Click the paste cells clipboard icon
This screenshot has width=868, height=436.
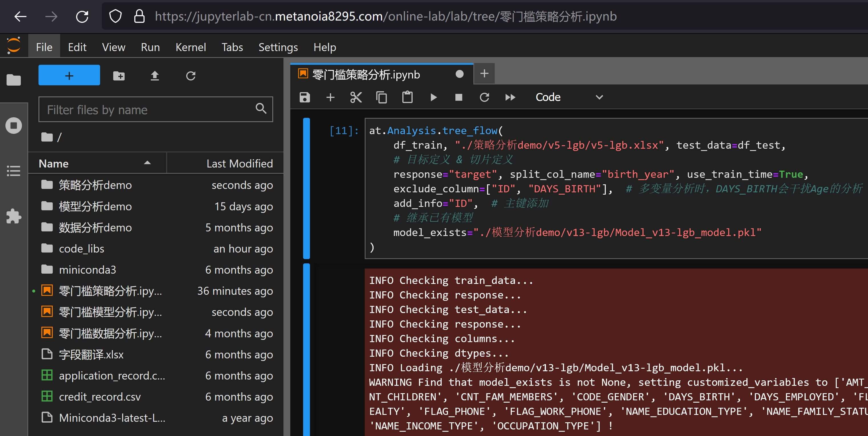407,98
